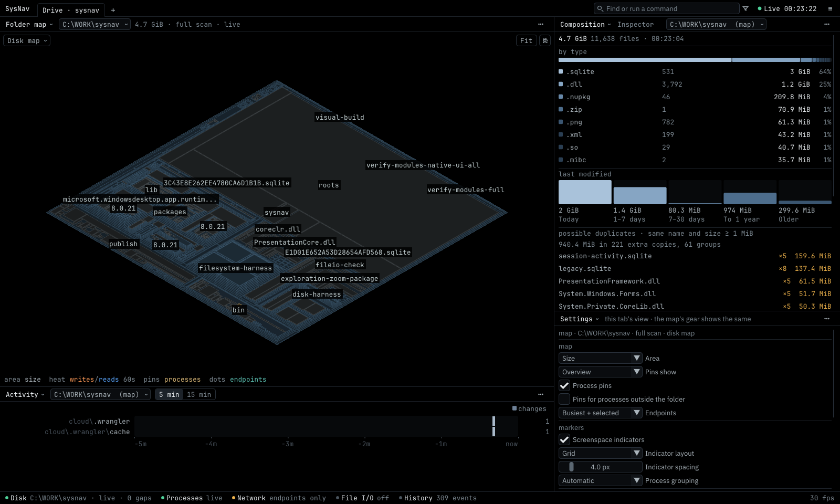Select 15 min activity range

(199, 394)
